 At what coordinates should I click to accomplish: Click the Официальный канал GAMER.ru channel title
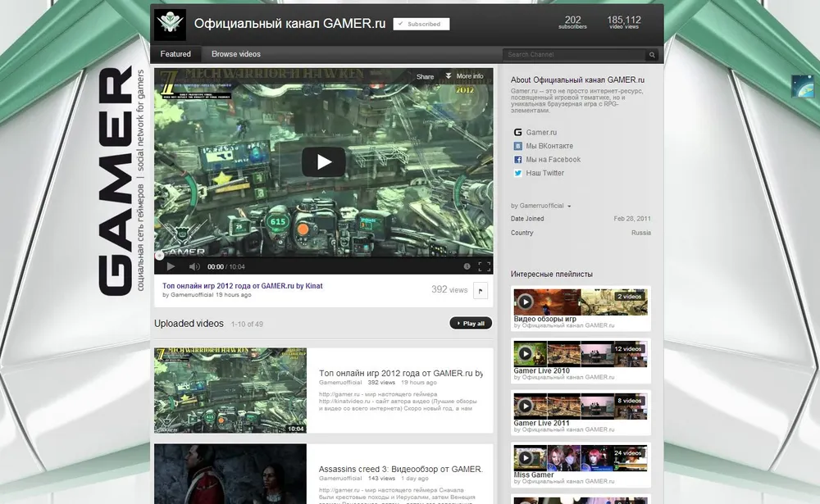(x=289, y=24)
